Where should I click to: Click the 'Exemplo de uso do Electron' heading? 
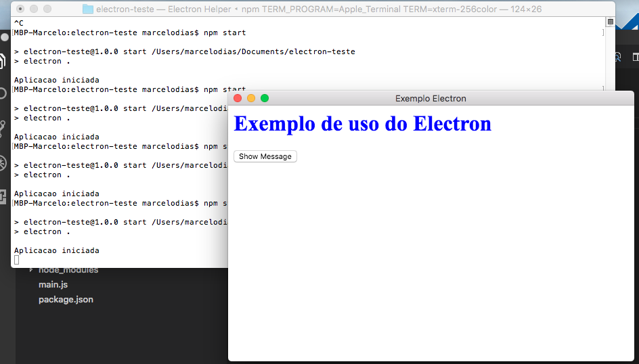[x=362, y=124]
